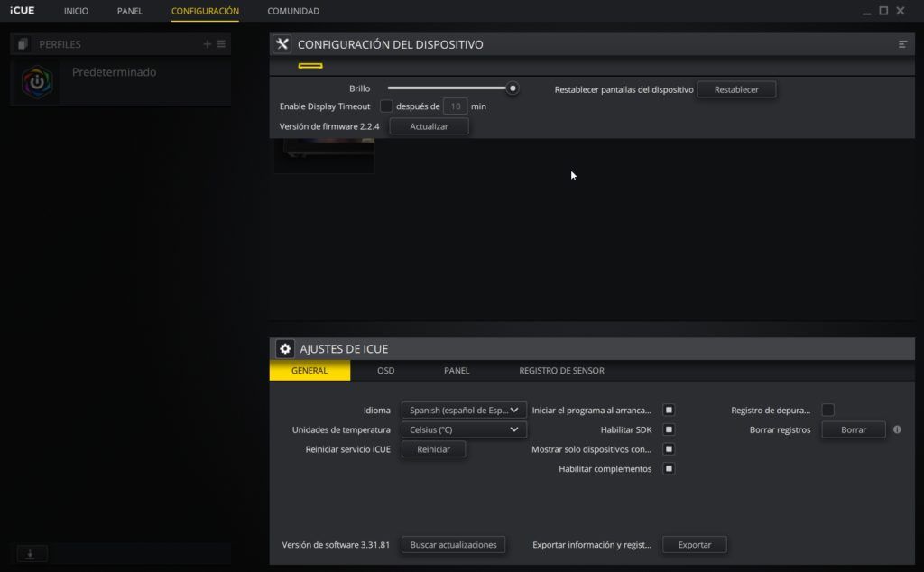Click the import profile download icon
The image size is (924, 572).
pyautogui.click(x=30, y=554)
